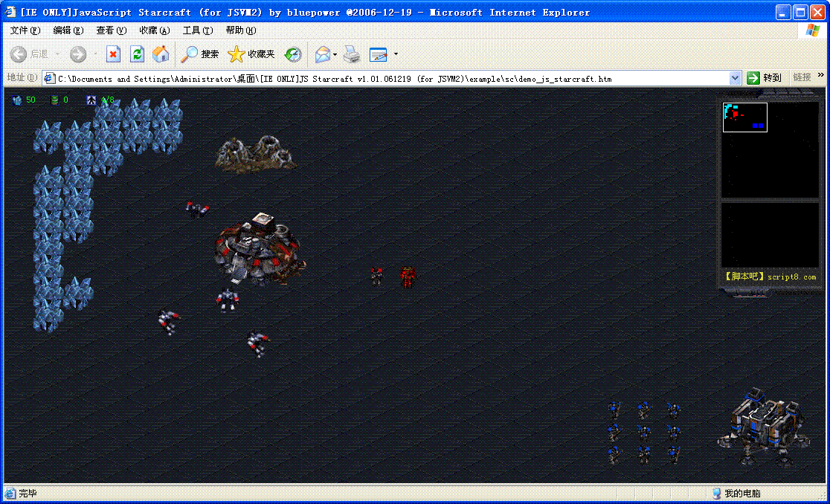Click the Edit page icon in the toolbar
Image resolution: width=830 pixels, height=504 pixels.
[379, 54]
